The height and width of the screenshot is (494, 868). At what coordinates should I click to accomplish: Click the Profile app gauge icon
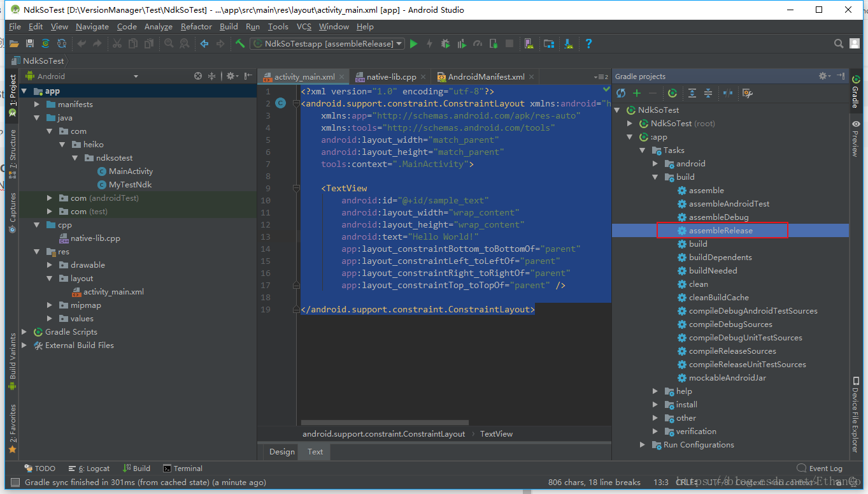478,43
